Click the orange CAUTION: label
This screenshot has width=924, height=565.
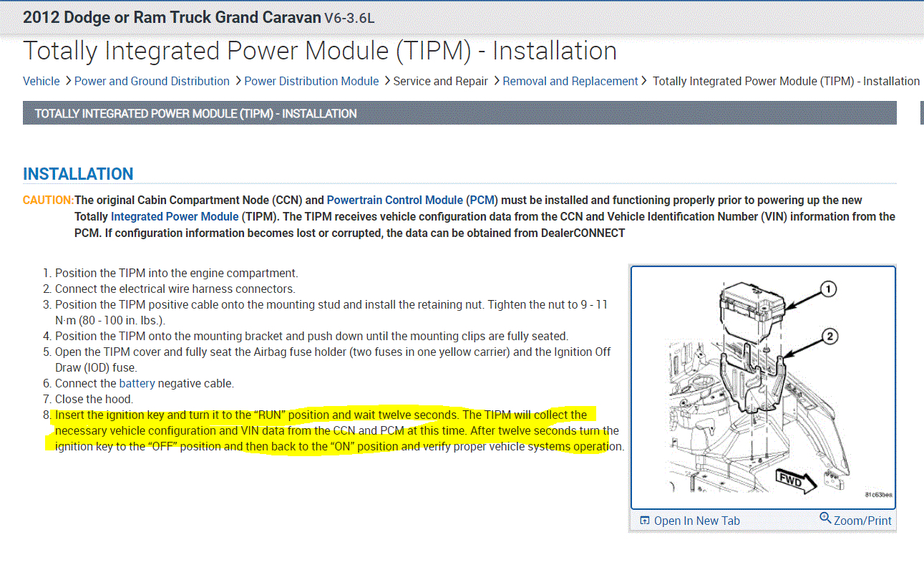tap(48, 200)
